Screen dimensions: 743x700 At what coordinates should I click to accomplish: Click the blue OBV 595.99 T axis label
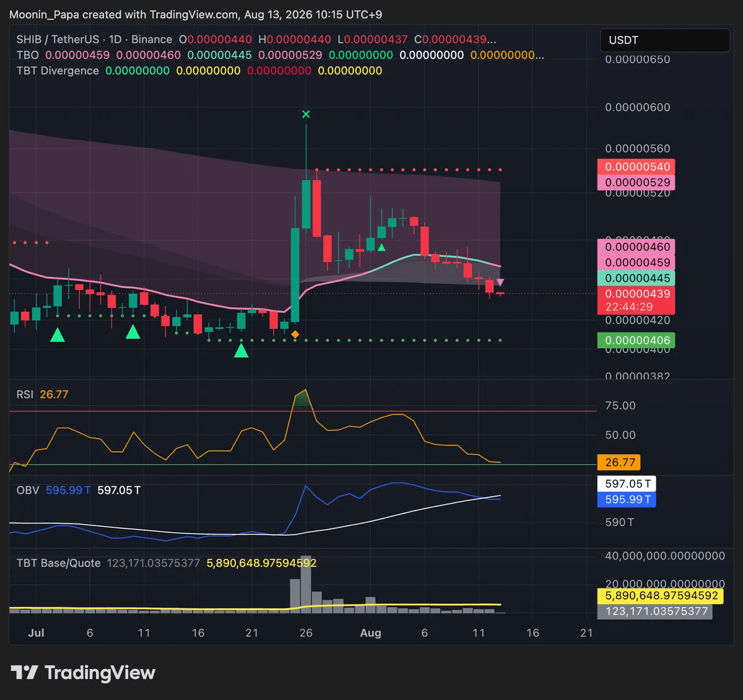[x=627, y=499]
